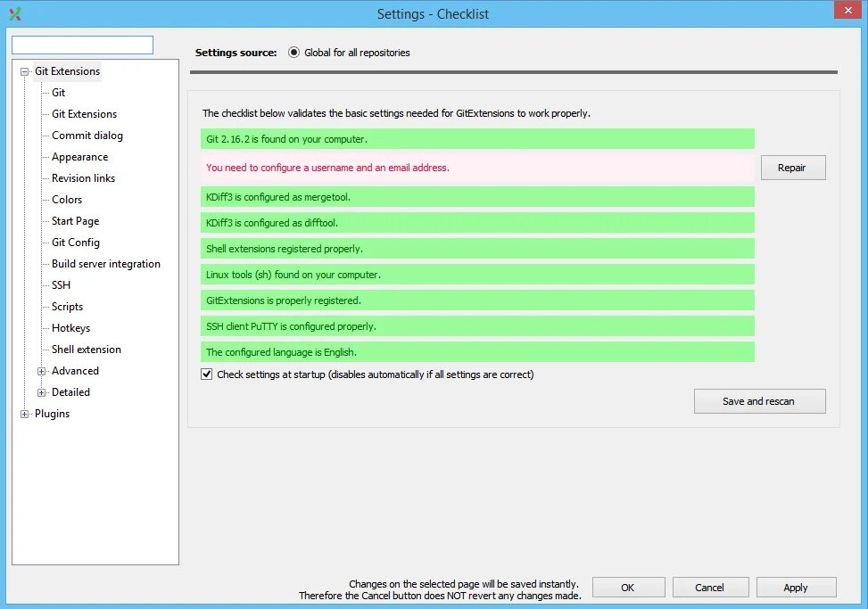Open the Git Config settings page

(x=75, y=243)
